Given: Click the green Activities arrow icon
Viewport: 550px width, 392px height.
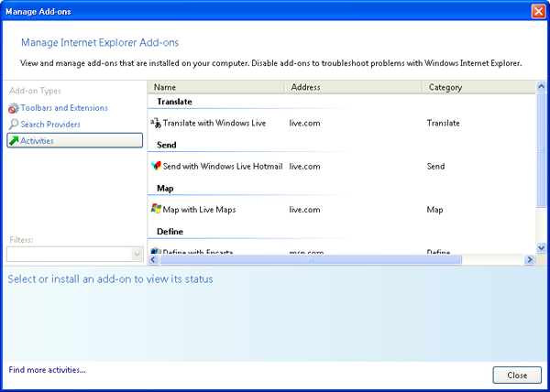Looking at the screenshot, I should pos(14,141).
